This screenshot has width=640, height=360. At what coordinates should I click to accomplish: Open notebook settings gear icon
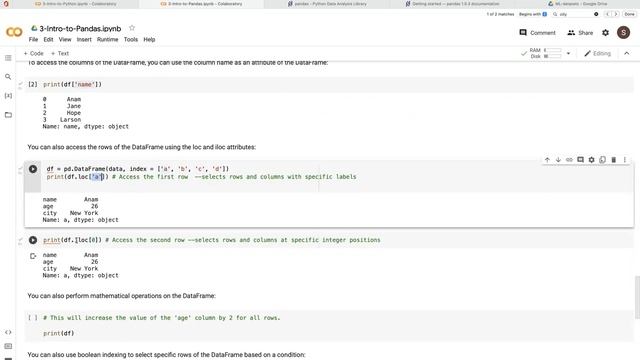coord(606,33)
